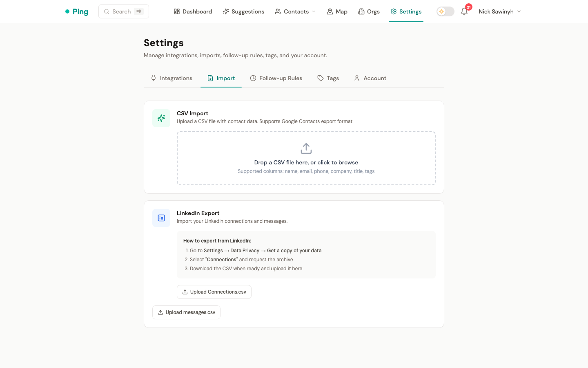Click the Tags label icon
This screenshot has height=368, width=588.
pyautogui.click(x=321, y=78)
